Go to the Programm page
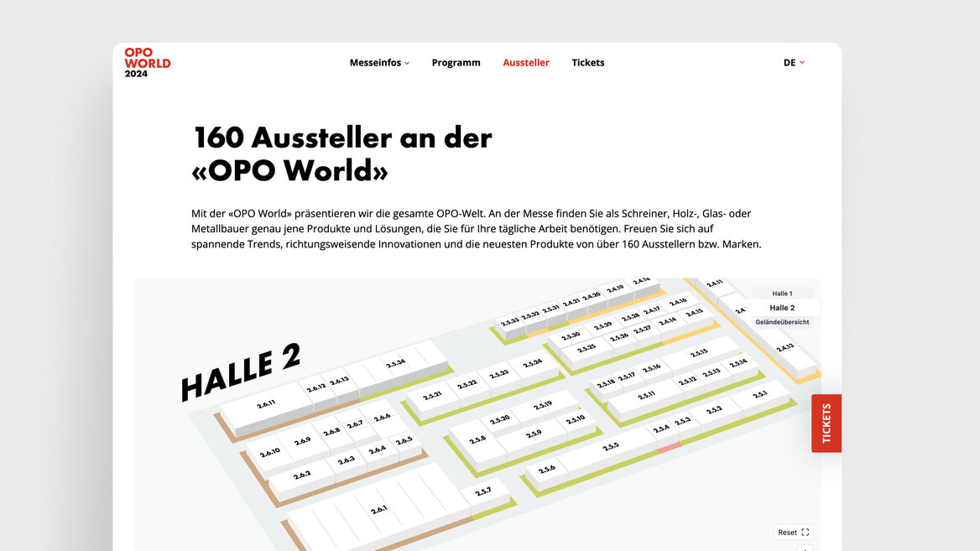The width and height of the screenshot is (980, 551). click(x=456, y=62)
